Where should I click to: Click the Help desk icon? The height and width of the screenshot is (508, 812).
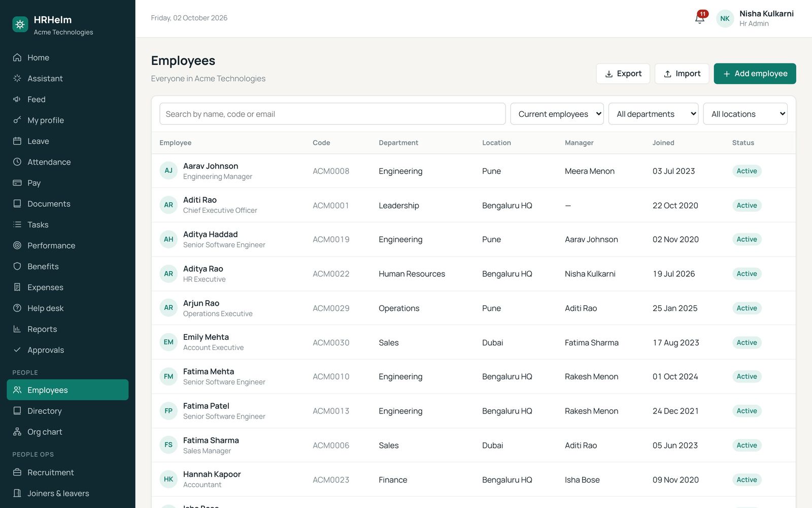17,308
